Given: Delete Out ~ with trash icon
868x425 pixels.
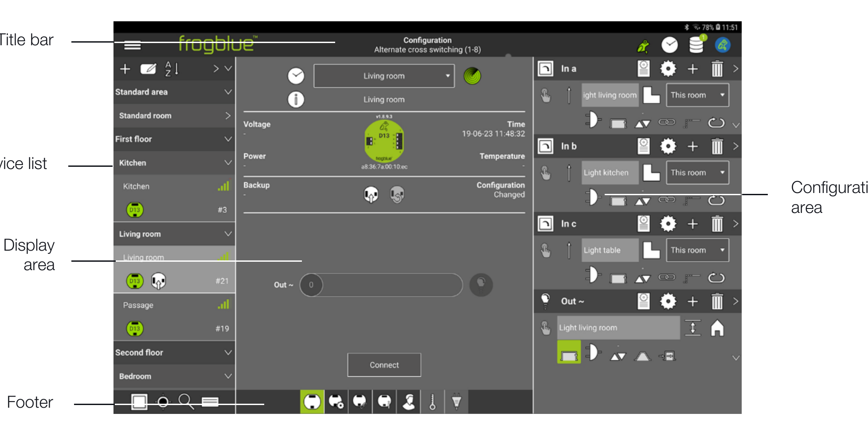Looking at the screenshot, I should [x=717, y=301].
